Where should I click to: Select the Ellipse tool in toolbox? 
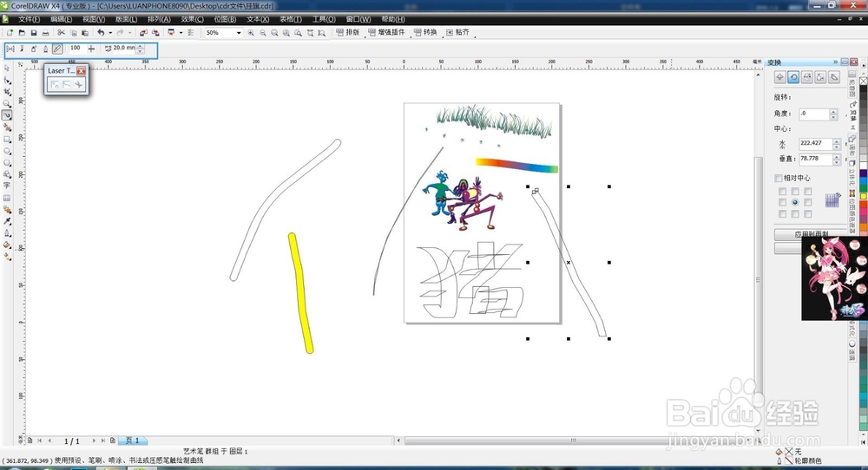pos(7,151)
